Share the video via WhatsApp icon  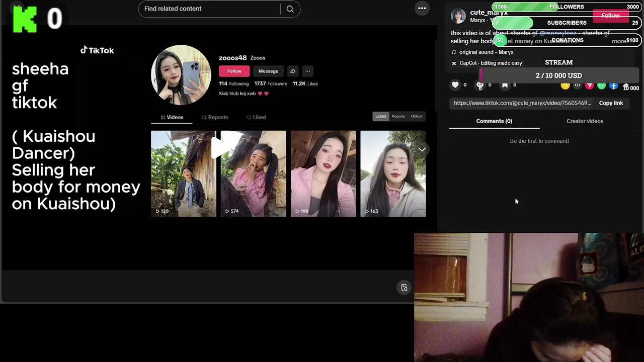tap(601, 85)
